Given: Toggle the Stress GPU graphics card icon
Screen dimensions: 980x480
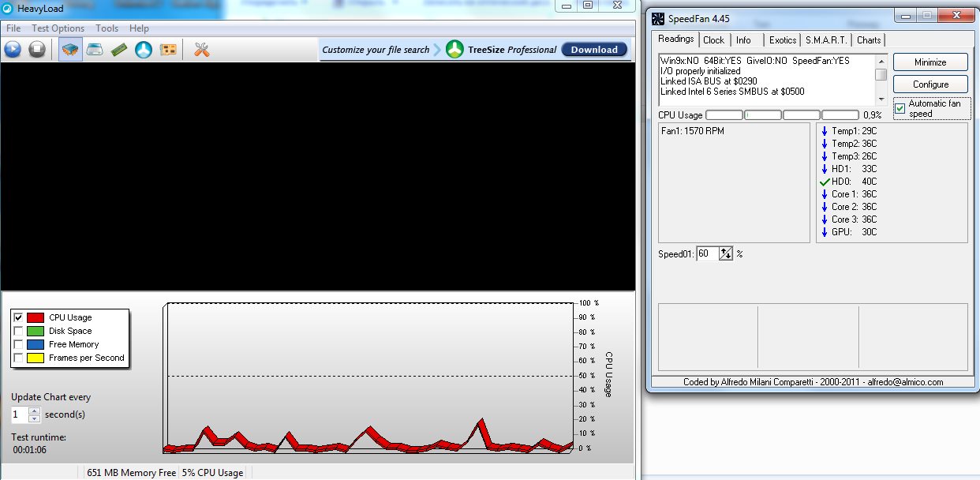Looking at the screenshot, I should [x=167, y=50].
